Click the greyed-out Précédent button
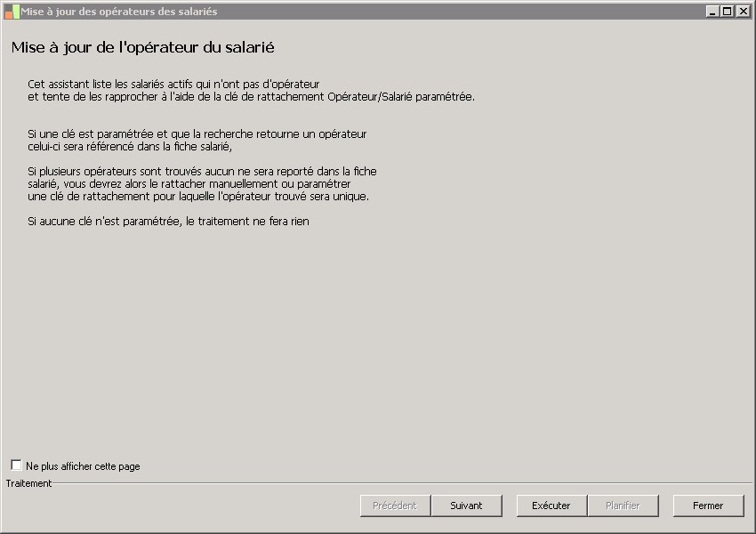This screenshot has height=534, width=756. (395, 506)
